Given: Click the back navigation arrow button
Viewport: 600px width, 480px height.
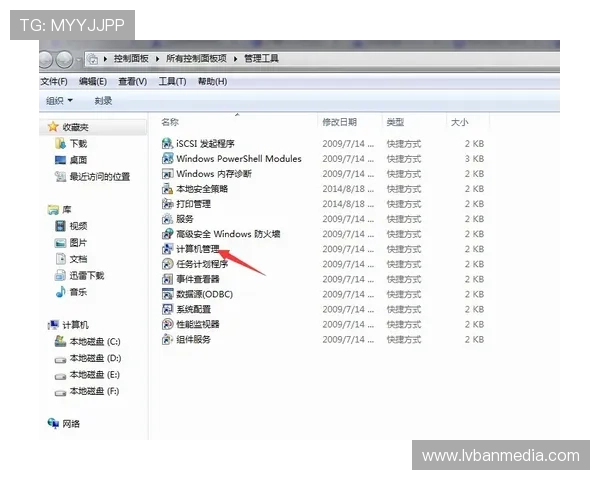Looking at the screenshot, I should [x=45, y=59].
